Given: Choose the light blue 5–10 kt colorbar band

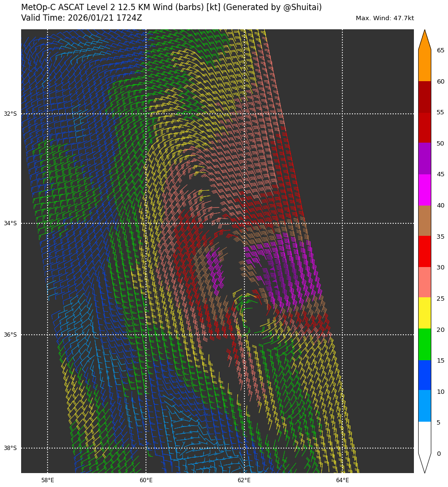Looking at the screenshot, I should pos(424,406).
